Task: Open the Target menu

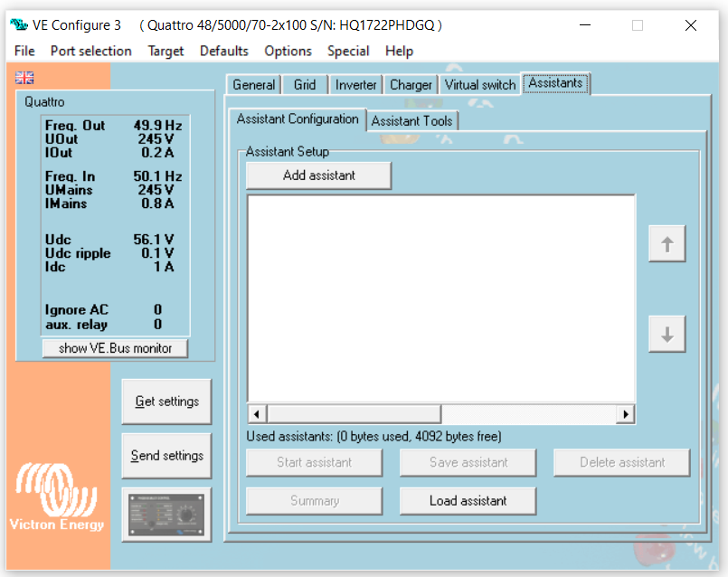Action: pos(165,51)
